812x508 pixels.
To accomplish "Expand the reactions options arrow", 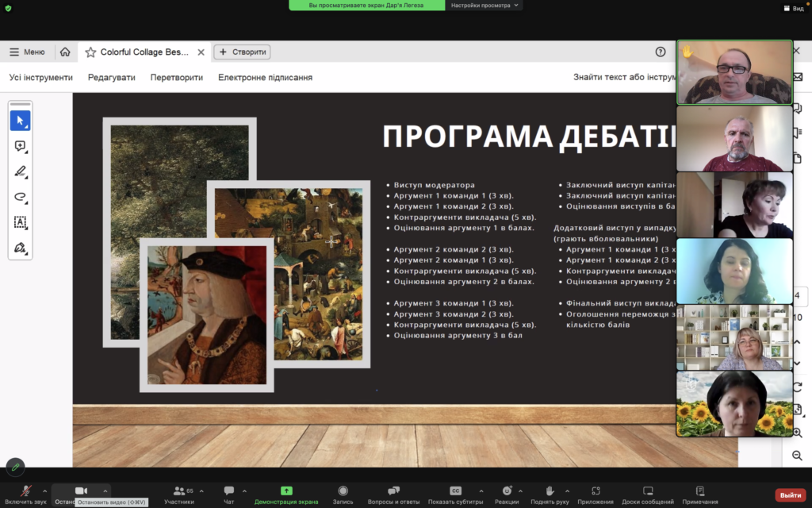I will click(x=520, y=491).
